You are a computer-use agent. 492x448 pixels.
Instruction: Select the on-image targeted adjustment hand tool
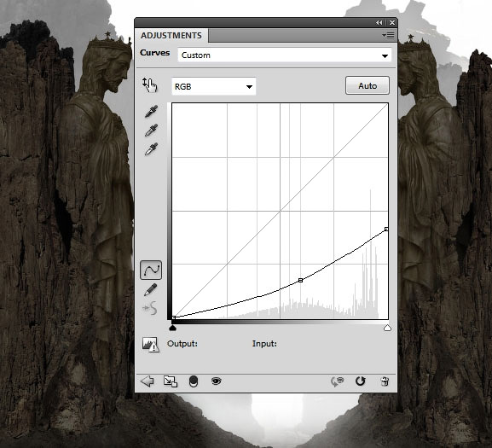coord(150,85)
